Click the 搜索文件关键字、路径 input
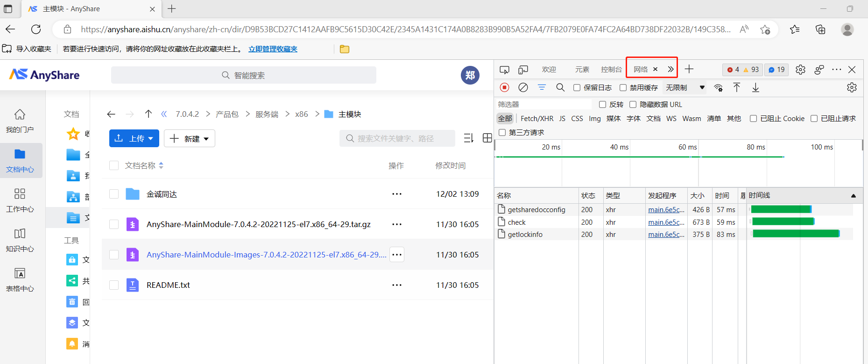868x364 pixels. pyautogui.click(x=397, y=138)
